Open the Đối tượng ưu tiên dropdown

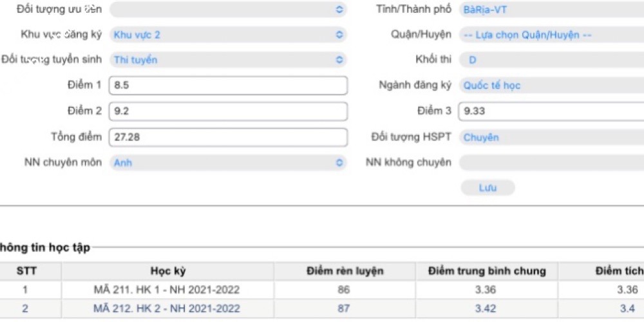(228, 10)
